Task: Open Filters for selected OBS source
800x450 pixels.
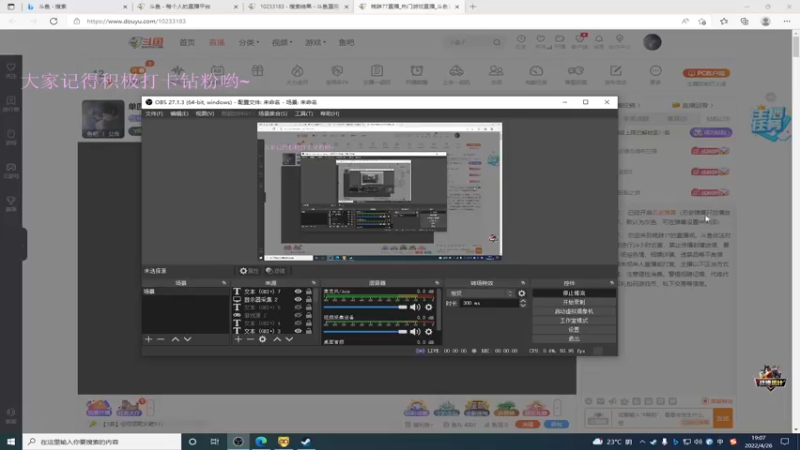Action: click(276, 271)
